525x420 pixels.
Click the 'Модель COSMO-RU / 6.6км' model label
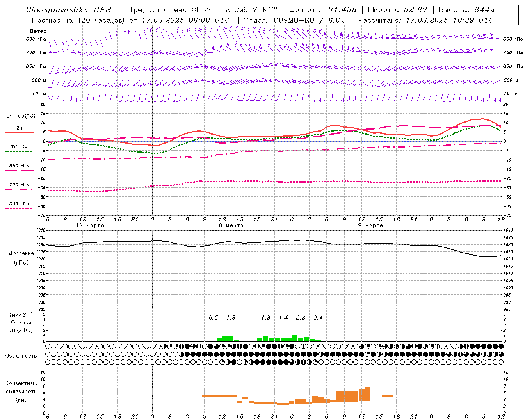click(296, 20)
